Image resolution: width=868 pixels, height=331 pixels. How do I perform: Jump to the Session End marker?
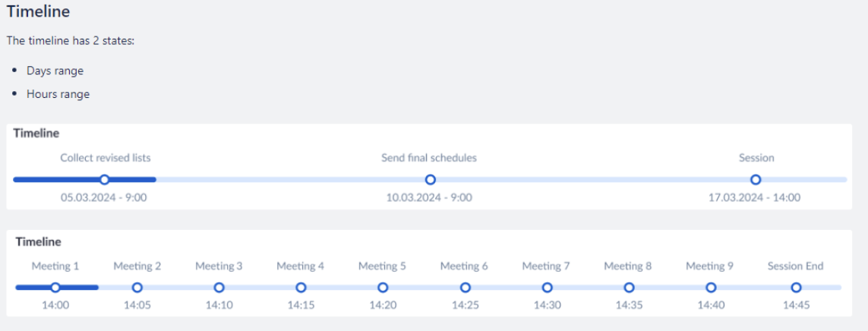point(796,288)
